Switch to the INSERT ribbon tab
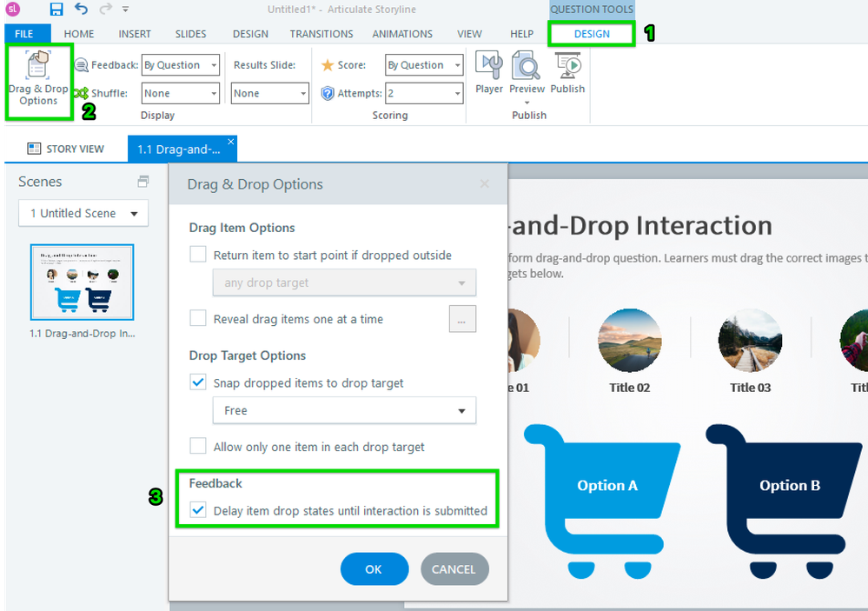Viewport: 868px width, 611px height. click(x=135, y=34)
